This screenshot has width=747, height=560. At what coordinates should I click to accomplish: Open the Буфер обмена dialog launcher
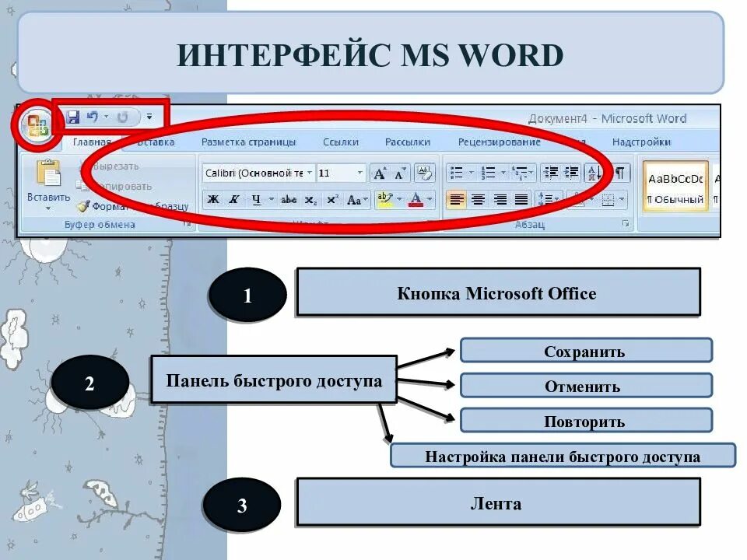[x=188, y=224]
